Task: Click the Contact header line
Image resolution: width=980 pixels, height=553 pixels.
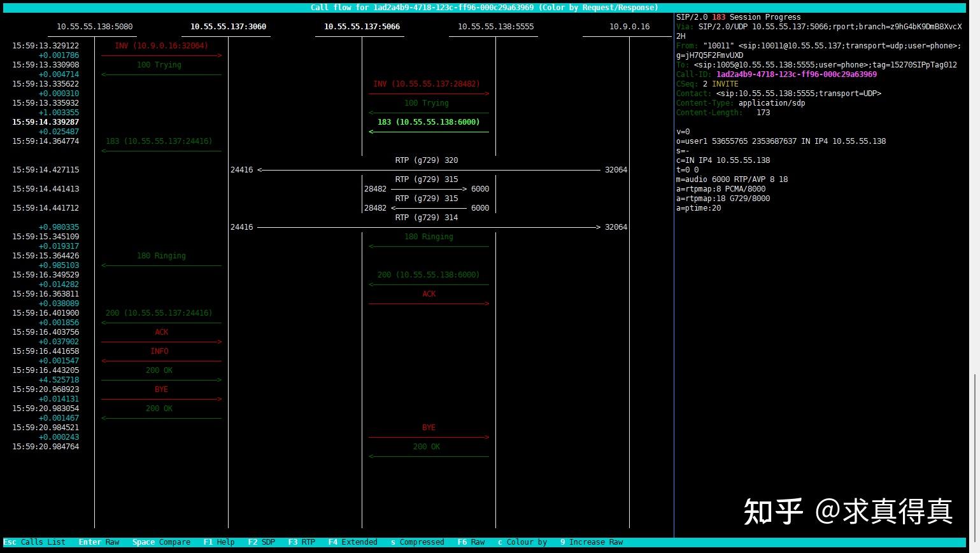Action: (x=779, y=94)
